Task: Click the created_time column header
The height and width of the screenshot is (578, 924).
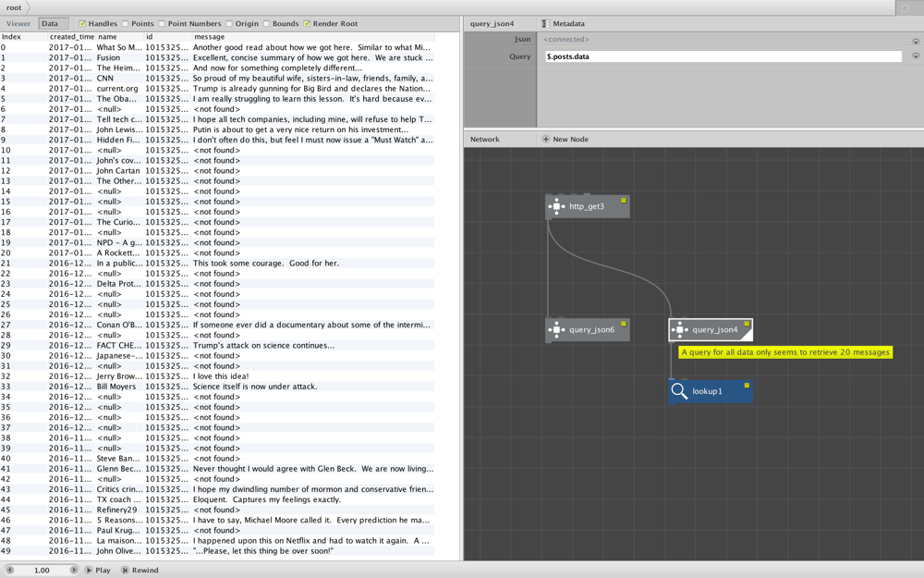Action: coord(71,37)
